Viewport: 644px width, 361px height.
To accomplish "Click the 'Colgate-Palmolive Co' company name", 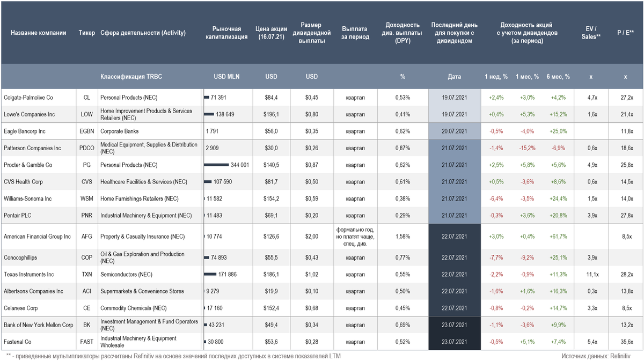I will 28,98.
